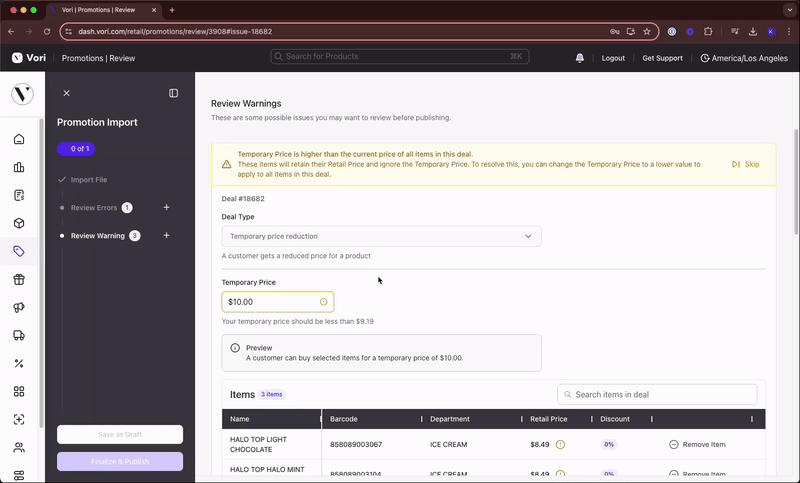
Task: Select Review Errors step
Action: [94, 208]
